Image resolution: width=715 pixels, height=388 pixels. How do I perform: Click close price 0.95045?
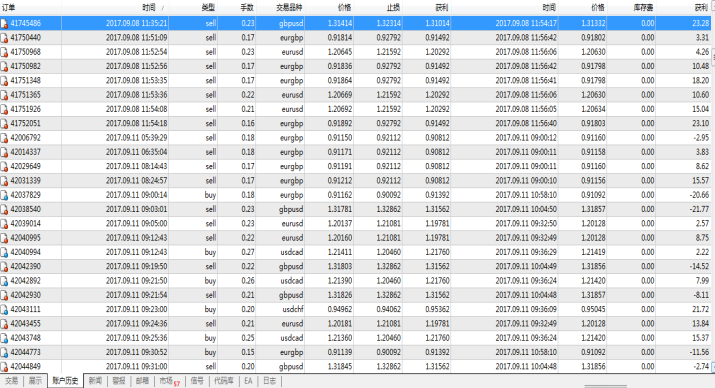[593, 310]
